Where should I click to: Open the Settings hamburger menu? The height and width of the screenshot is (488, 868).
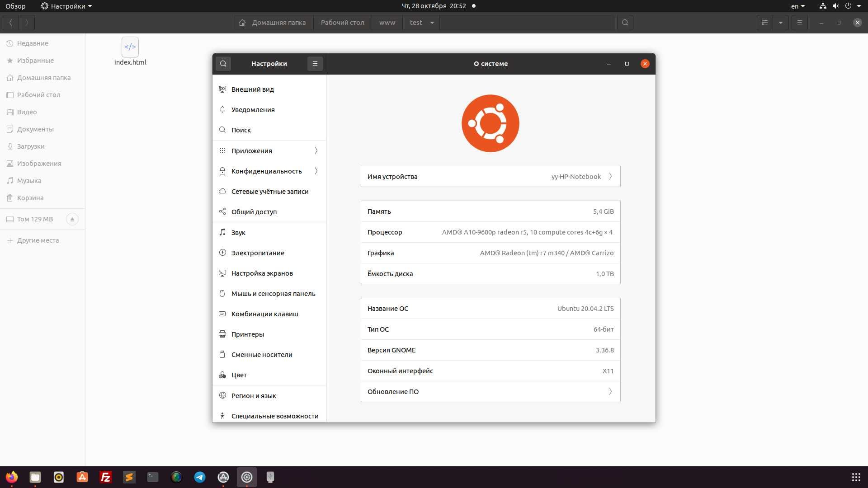click(315, 64)
